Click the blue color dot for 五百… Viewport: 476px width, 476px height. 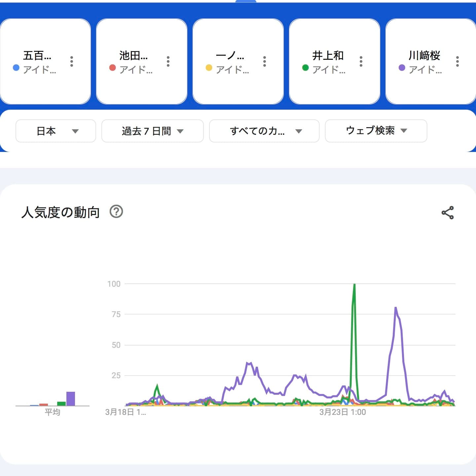click(x=16, y=68)
